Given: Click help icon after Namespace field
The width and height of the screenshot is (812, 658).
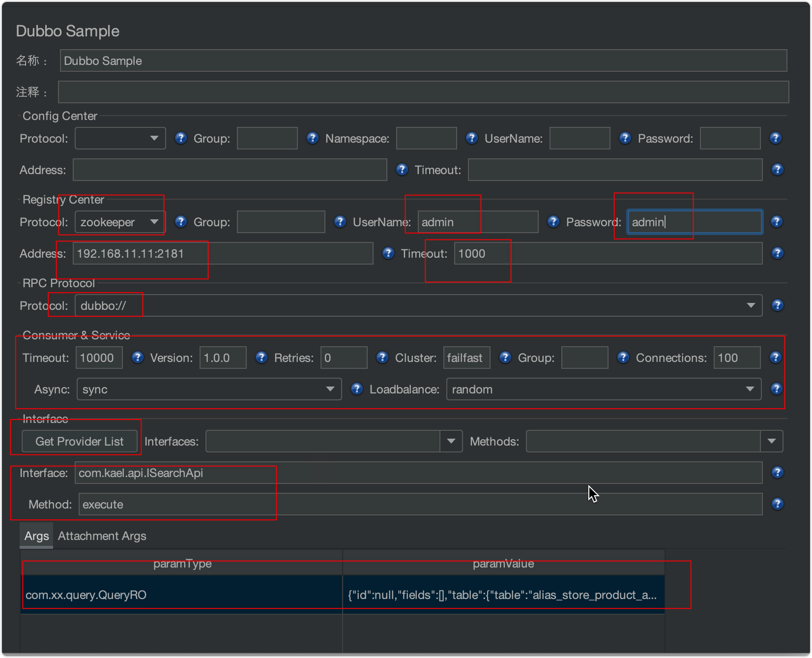Looking at the screenshot, I should [472, 138].
